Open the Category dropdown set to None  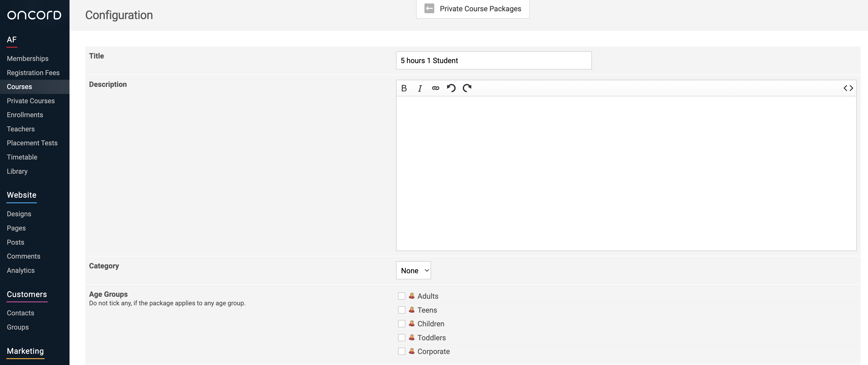point(413,270)
